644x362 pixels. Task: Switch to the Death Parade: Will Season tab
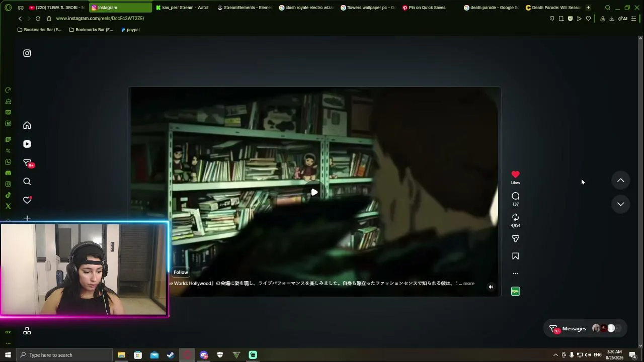553,8
